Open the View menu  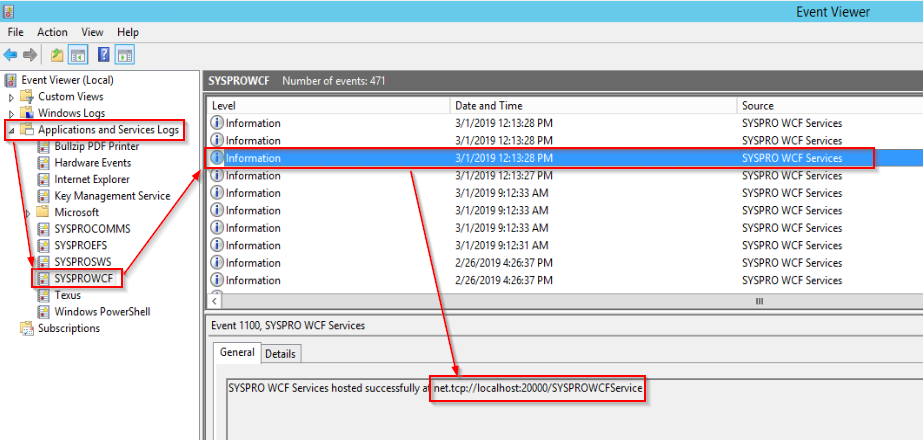click(92, 32)
